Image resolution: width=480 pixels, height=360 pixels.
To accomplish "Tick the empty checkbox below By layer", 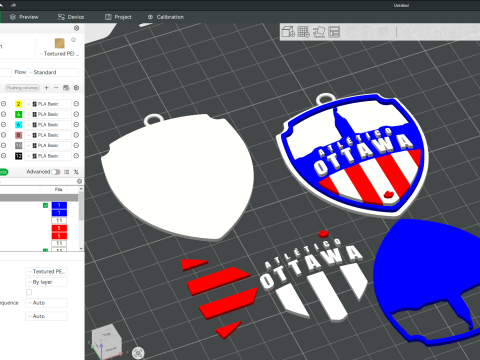I will (x=29, y=292).
